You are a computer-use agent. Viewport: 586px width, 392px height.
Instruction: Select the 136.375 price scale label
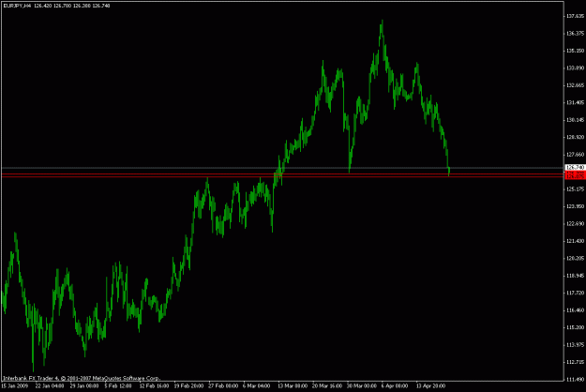(x=575, y=33)
